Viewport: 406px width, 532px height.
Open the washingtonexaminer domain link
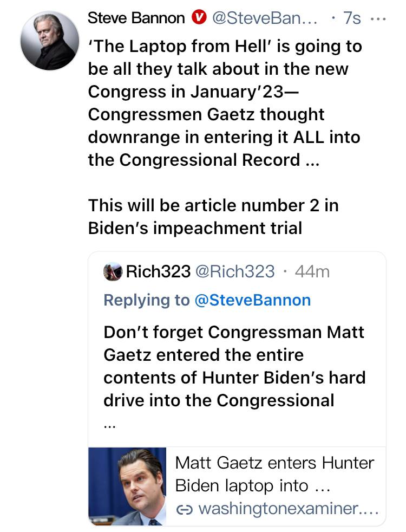pyautogui.click(x=287, y=510)
